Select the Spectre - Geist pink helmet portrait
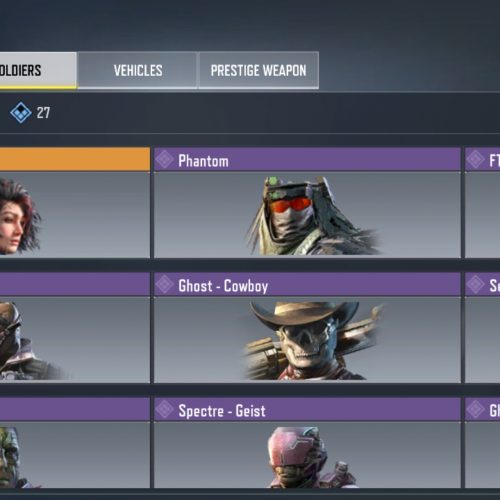Screen dimensions: 500x500 tap(308, 457)
